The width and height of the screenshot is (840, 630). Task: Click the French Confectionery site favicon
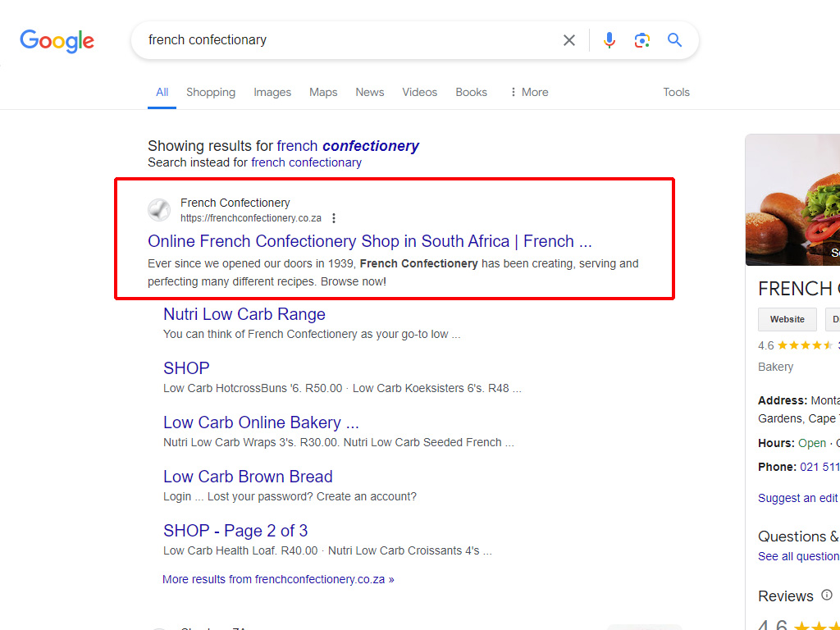[159, 210]
